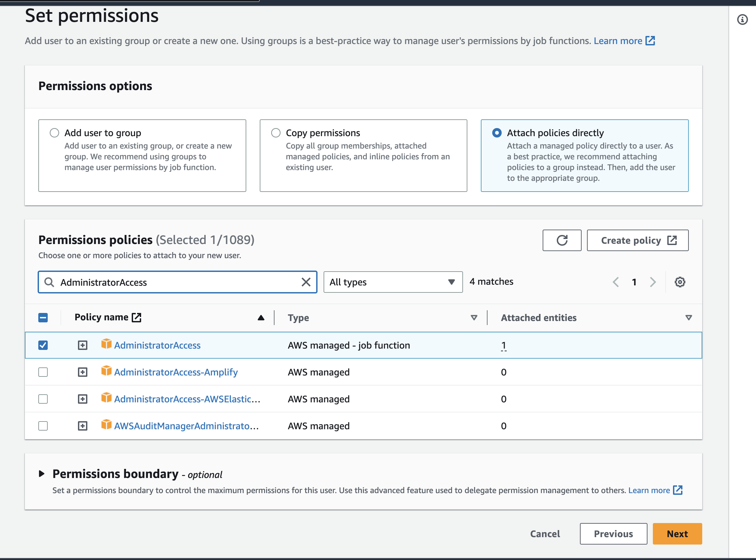Click the policy search input field
The height and width of the screenshot is (560, 756).
coord(176,282)
